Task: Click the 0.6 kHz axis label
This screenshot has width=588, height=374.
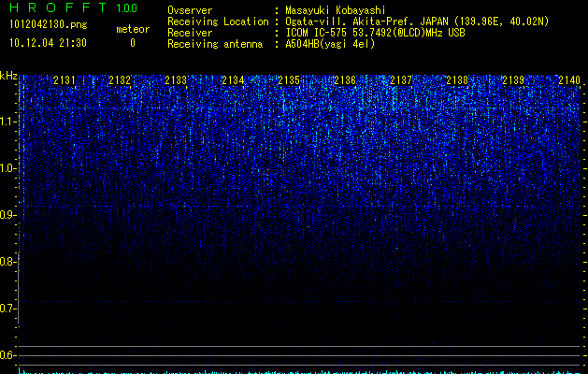Action: click(x=7, y=355)
